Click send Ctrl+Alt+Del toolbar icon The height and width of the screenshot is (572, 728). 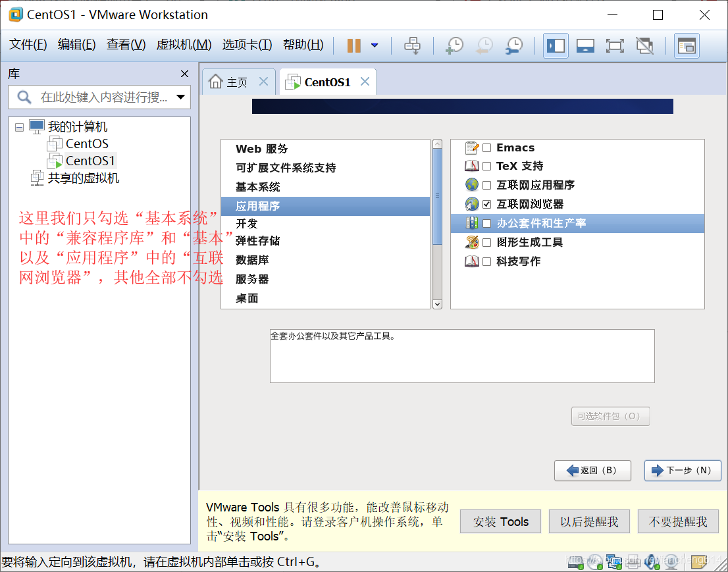pos(412,45)
